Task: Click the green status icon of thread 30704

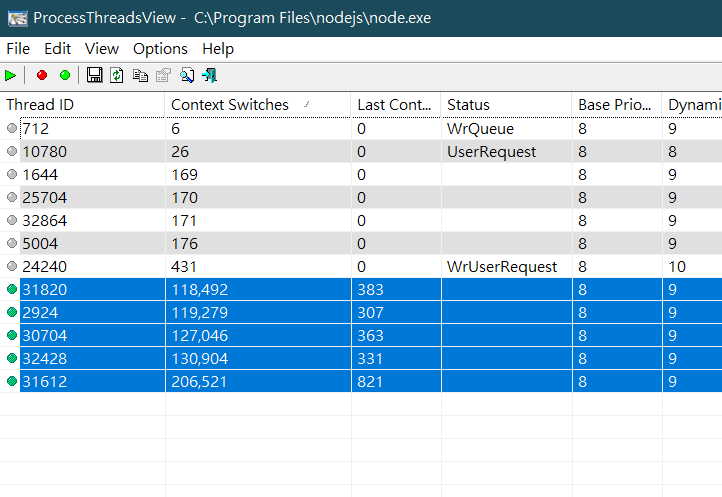Action: [x=12, y=335]
